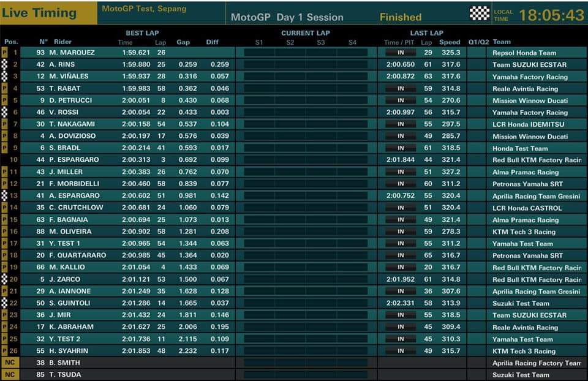This screenshot has height=381, width=588.
Task: Click the BEST LAP group header
Action: pyautogui.click(x=142, y=33)
